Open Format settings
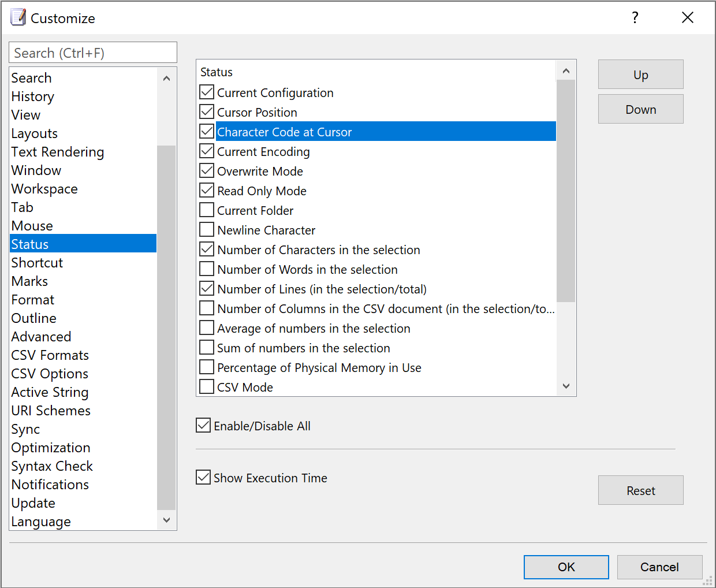Viewport: 716px width, 588px height. click(83, 300)
